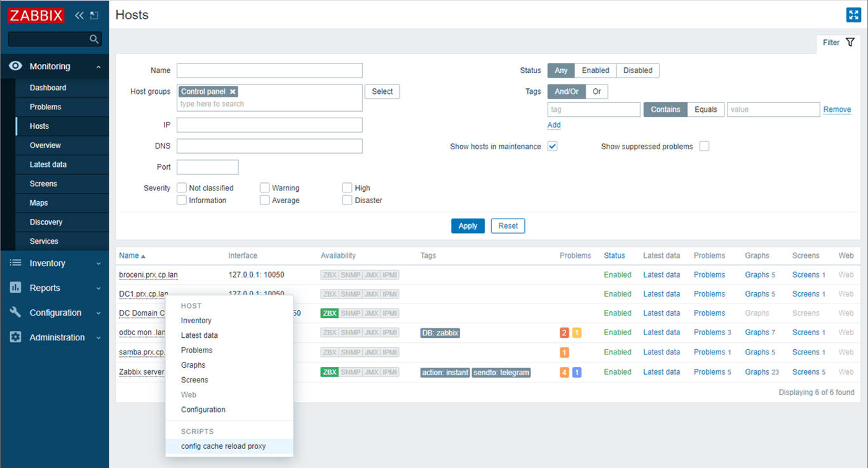Uncheck Show hosts in maintenance
Screen dimensions: 868x468
[x=552, y=145]
